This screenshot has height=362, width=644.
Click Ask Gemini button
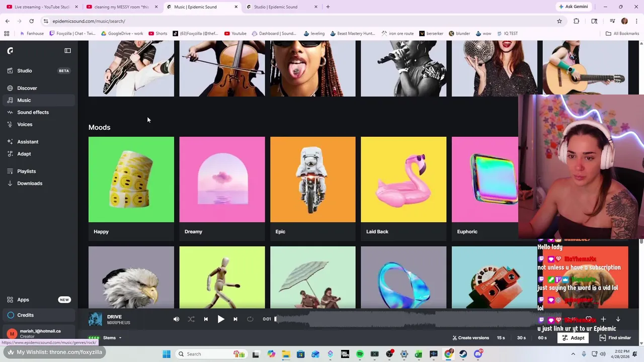click(x=573, y=7)
